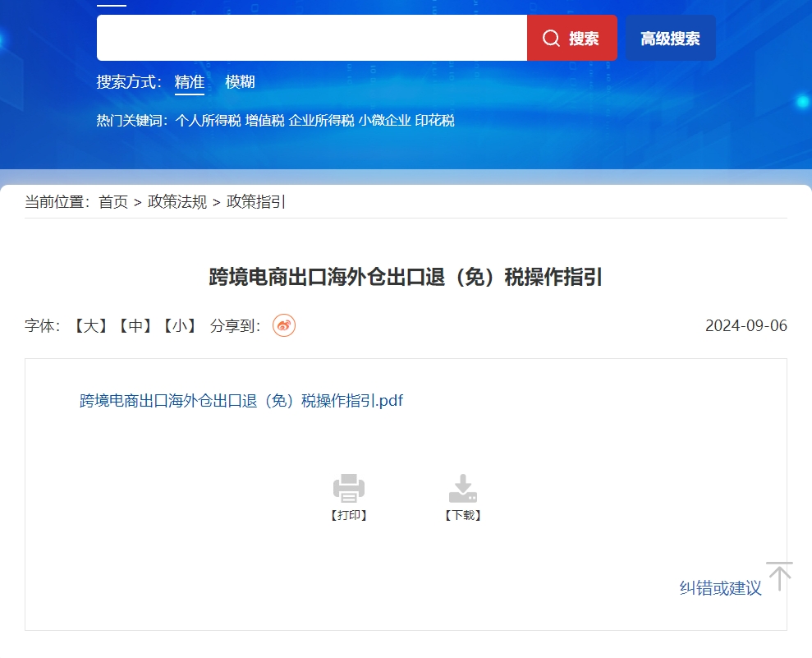The width and height of the screenshot is (812, 658).
Task: Click the back-to-top arrow icon
Action: 779,576
